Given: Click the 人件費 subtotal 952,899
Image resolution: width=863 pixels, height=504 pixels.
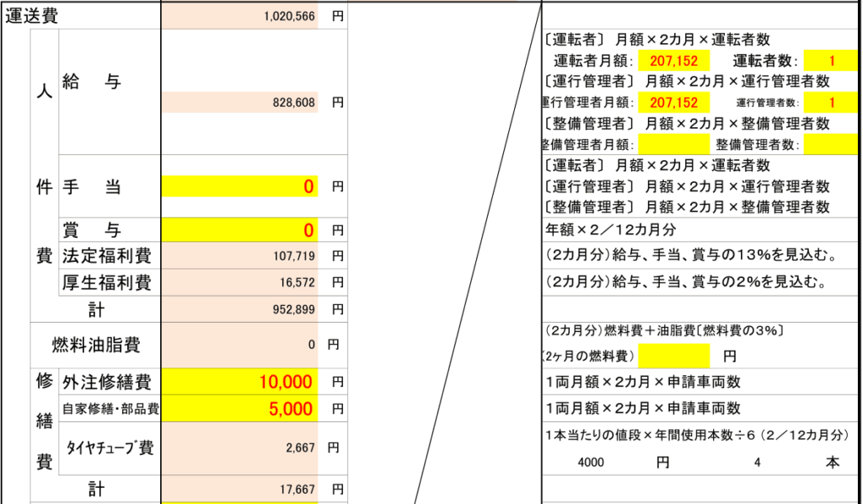Looking at the screenshot, I should 294,310.
